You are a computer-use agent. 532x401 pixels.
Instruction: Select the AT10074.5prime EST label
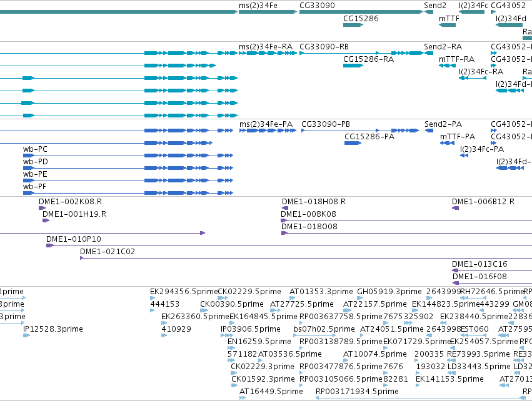click(x=375, y=354)
